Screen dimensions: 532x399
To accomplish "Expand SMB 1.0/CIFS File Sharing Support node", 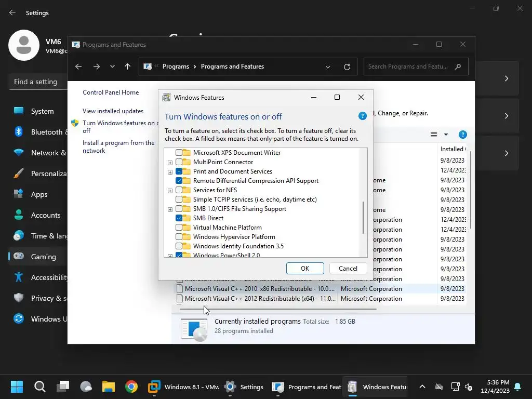I will click(x=170, y=209).
